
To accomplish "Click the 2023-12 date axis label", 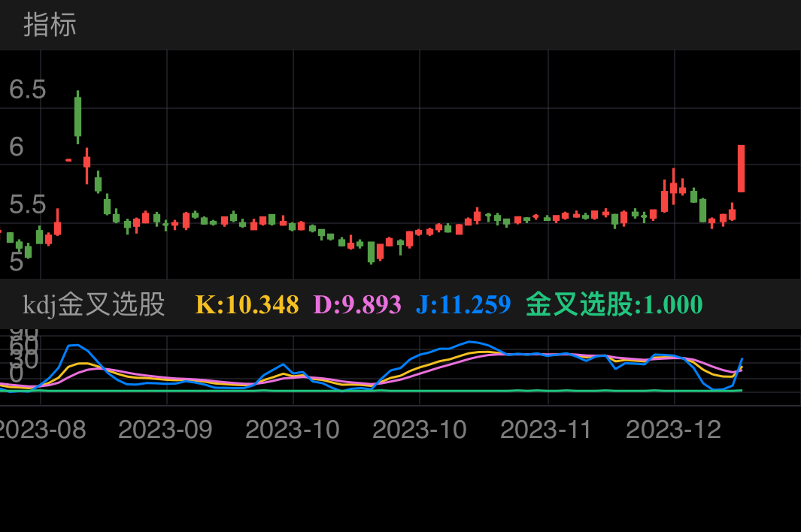I will pos(673,430).
